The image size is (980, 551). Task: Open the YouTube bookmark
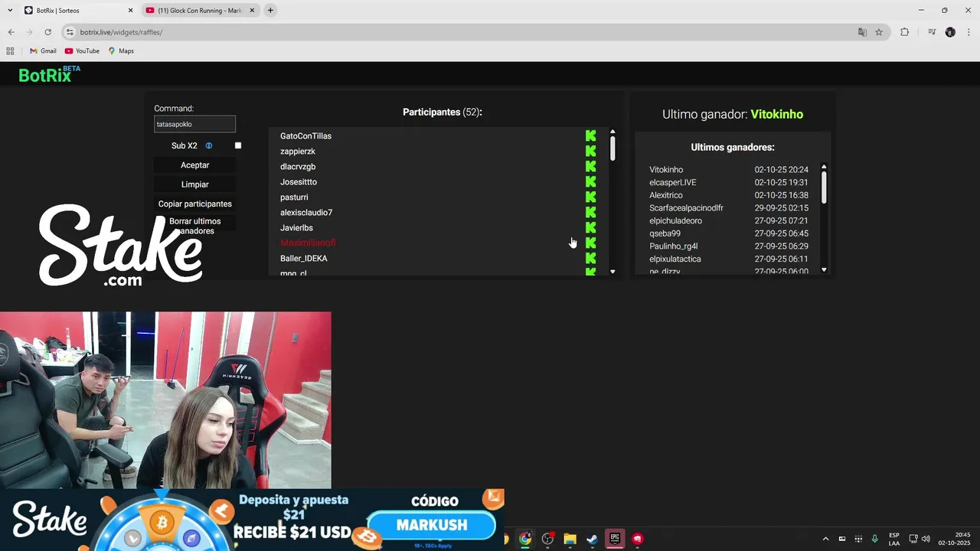pyautogui.click(x=82, y=51)
